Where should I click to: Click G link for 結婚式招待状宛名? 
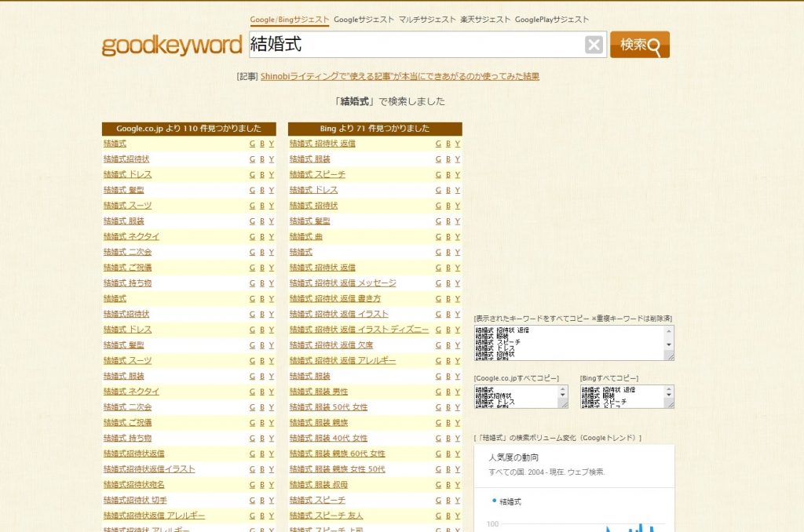pyautogui.click(x=252, y=485)
